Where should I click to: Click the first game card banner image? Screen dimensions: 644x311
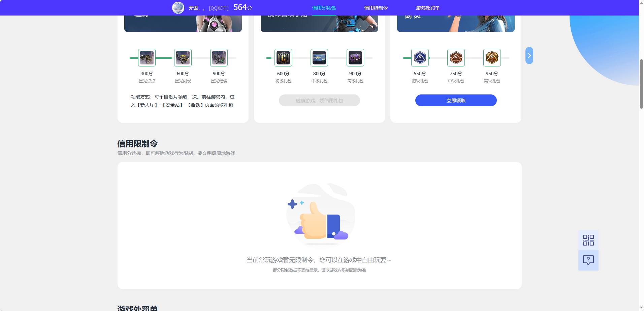(183, 24)
